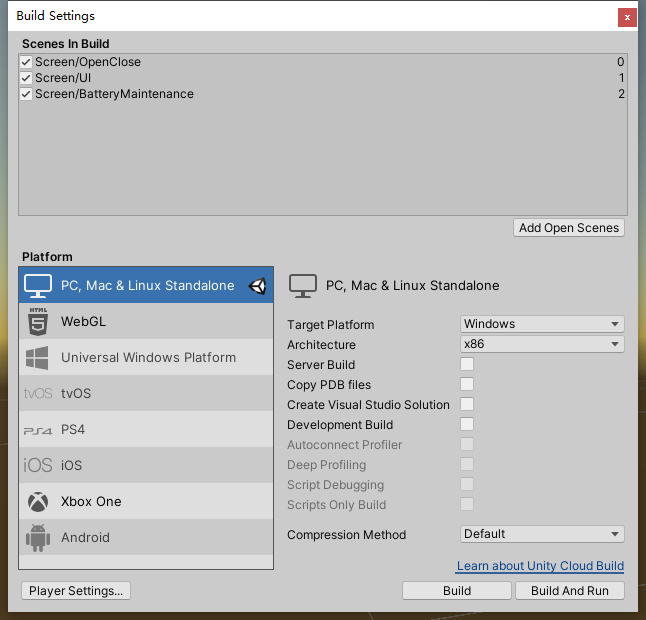Image resolution: width=646 pixels, height=620 pixels.
Task: Click the PS4 logo icon
Action: pyautogui.click(x=38, y=431)
